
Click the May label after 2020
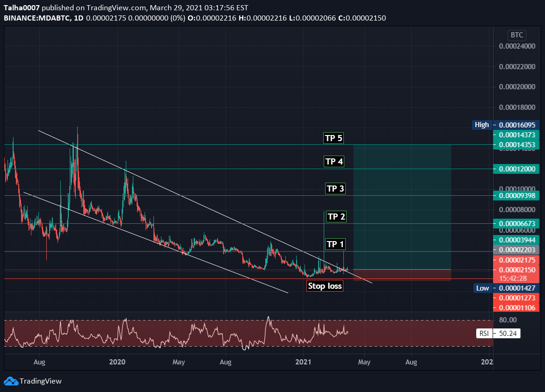click(179, 362)
